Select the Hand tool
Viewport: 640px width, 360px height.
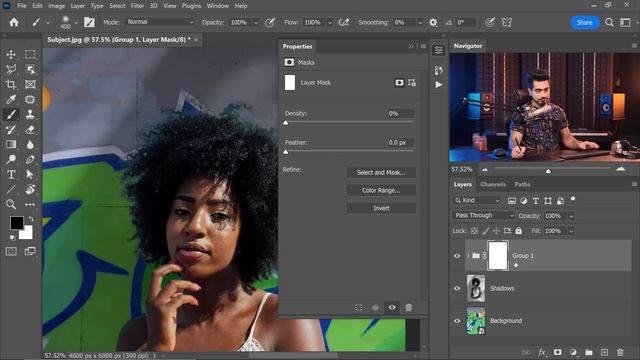tap(30, 189)
